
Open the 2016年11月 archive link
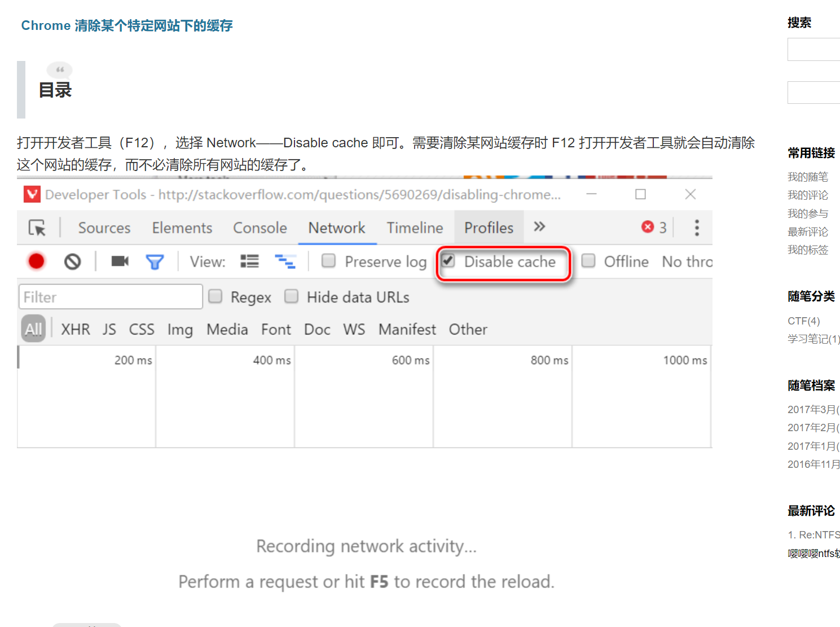tap(813, 464)
